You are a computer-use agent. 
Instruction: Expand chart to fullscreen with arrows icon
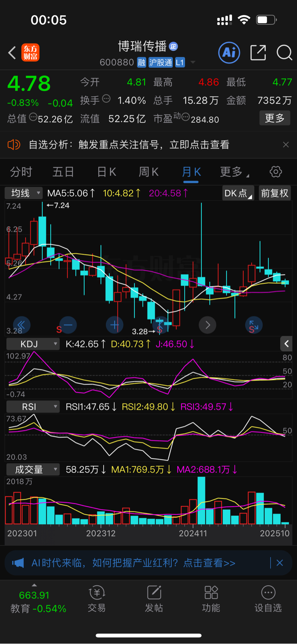[254, 325]
